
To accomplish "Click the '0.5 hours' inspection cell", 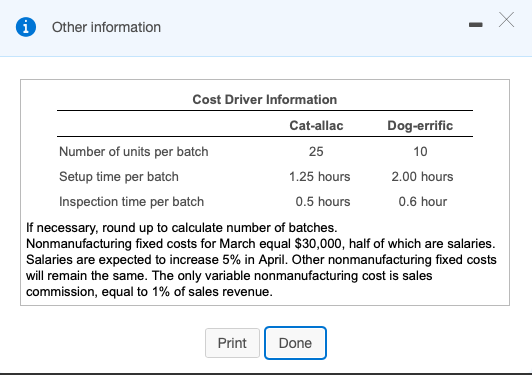I will (323, 202).
